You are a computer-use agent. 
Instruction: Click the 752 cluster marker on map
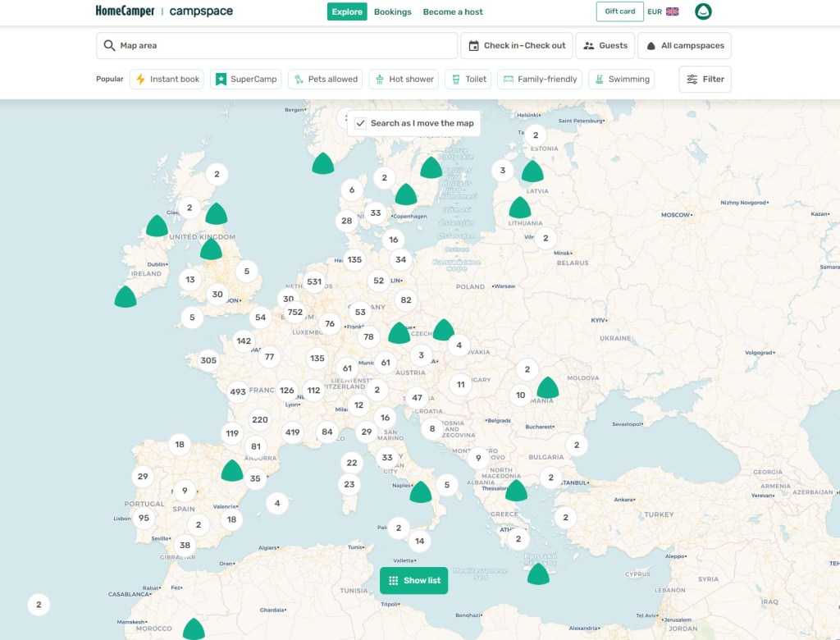(295, 312)
